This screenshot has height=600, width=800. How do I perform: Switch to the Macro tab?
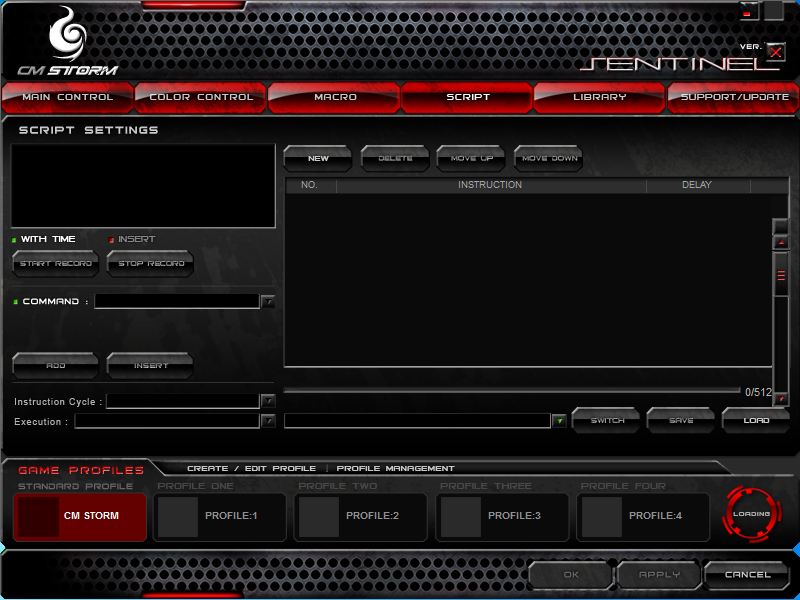(x=334, y=97)
